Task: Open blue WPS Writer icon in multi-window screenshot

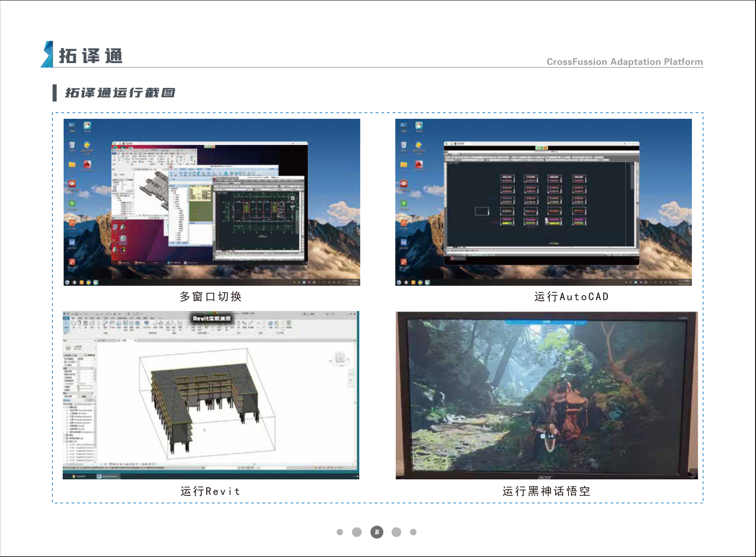Action: pos(72,242)
